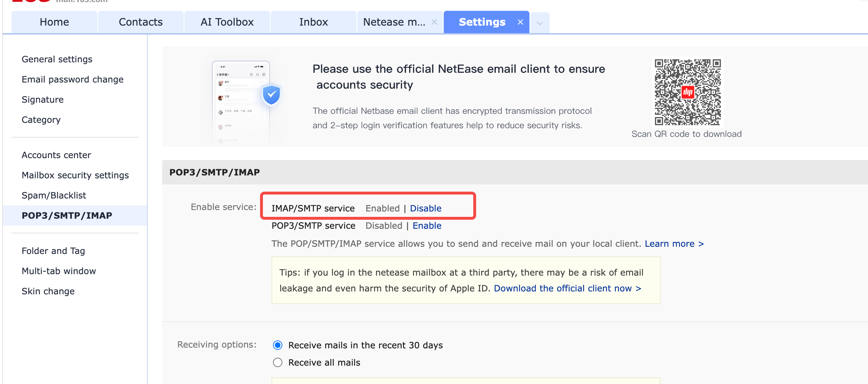The height and width of the screenshot is (384, 868).
Task: Close the Netease tab
Action: pos(434,22)
